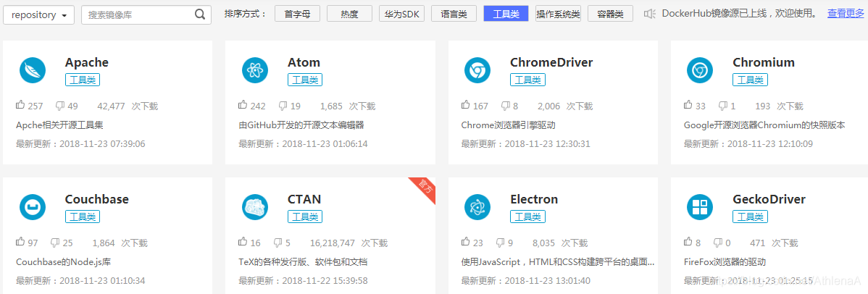The image size is (868, 294).
Task: Click the 42,477 download count
Action: 111,106
